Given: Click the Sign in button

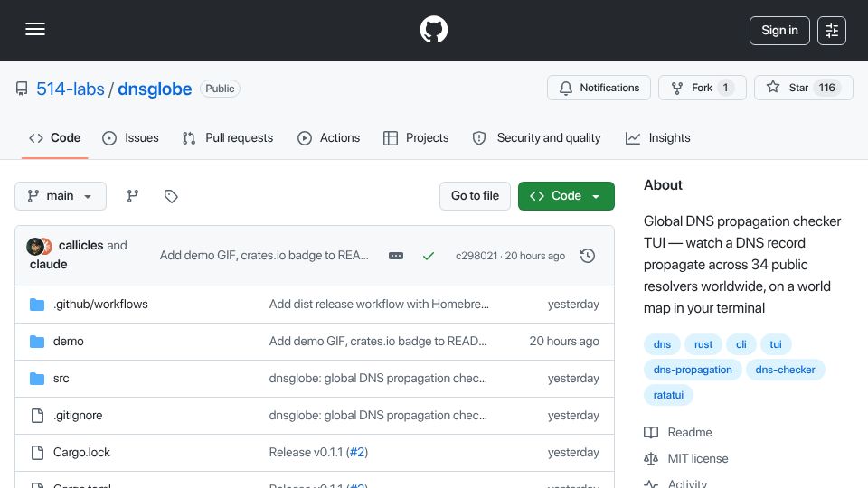Looking at the screenshot, I should pos(779,31).
